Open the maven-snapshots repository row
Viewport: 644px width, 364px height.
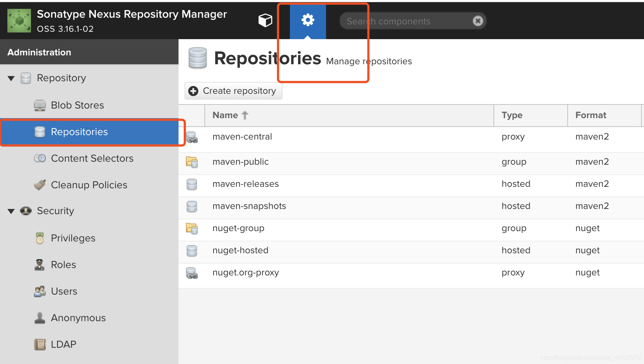pyautogui.click(x=411, y=207)
